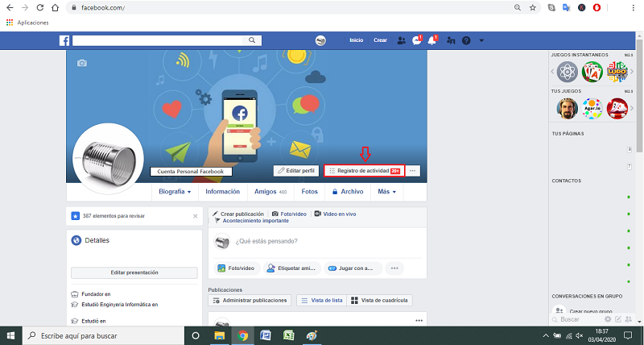
Task: Open the Archivo tab
Action: pos(348,192)
